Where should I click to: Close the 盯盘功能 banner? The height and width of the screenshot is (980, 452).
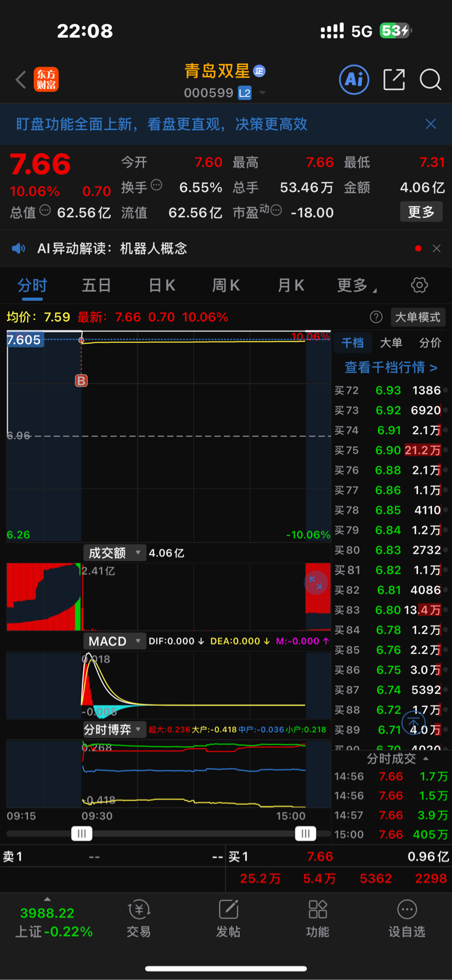pos(431,124)
